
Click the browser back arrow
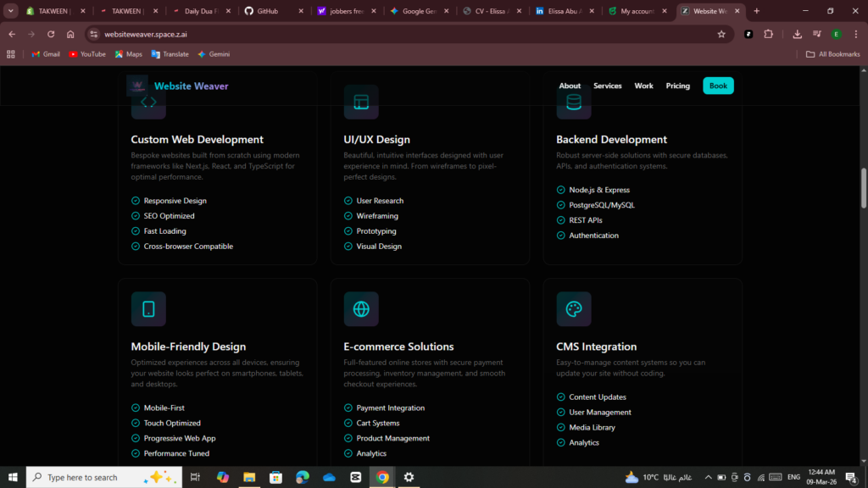[12, 34]
